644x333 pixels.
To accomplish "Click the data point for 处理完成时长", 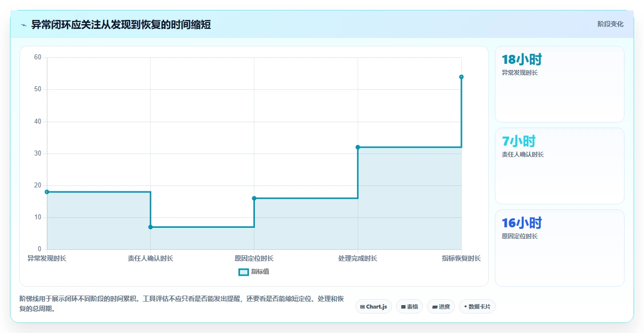I will tap(358, 147).
